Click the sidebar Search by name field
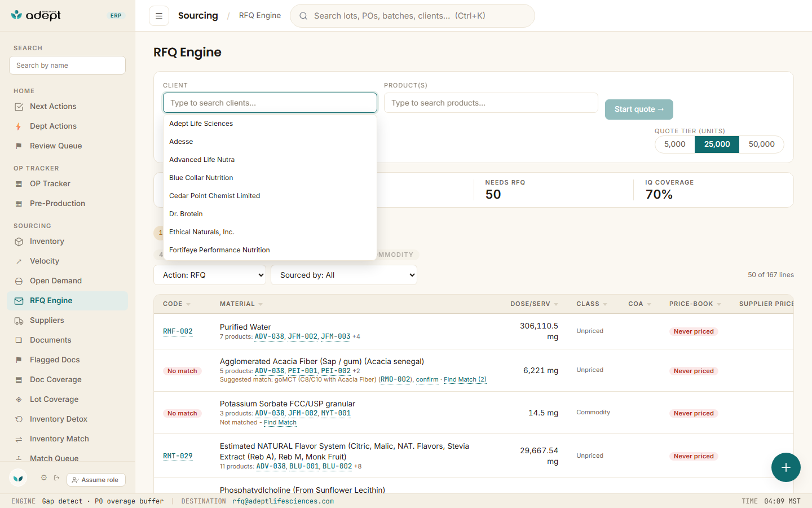Screen dimensions: 812x508 (x=67, y=65)
